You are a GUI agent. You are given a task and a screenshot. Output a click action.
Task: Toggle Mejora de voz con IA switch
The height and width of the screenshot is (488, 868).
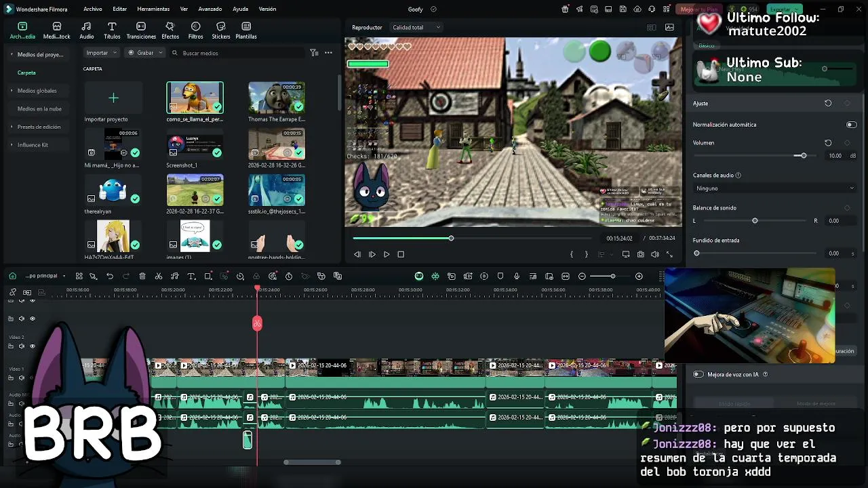698,374
